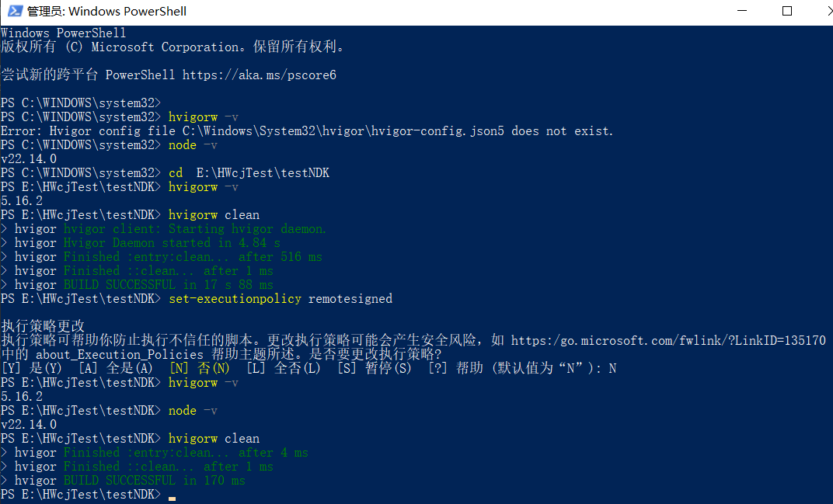Screen dimensions: 833x504
Task: Click the 执行策略更改 heading text
Action: click(x=43, y=326)
